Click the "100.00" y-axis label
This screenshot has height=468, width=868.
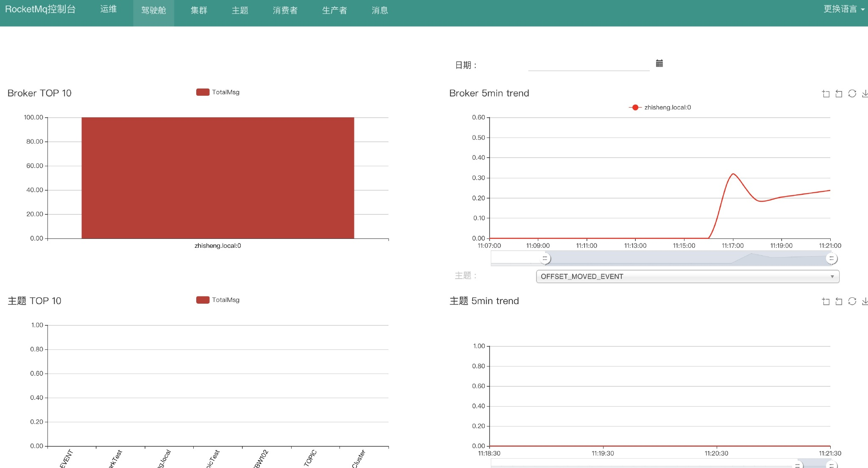pos(33,117)
